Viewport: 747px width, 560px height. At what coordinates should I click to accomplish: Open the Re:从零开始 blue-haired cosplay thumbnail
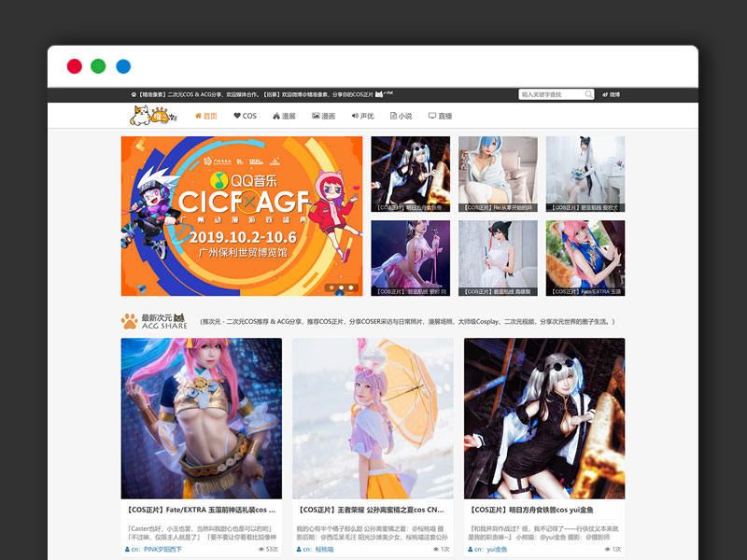tap(498, 175)
